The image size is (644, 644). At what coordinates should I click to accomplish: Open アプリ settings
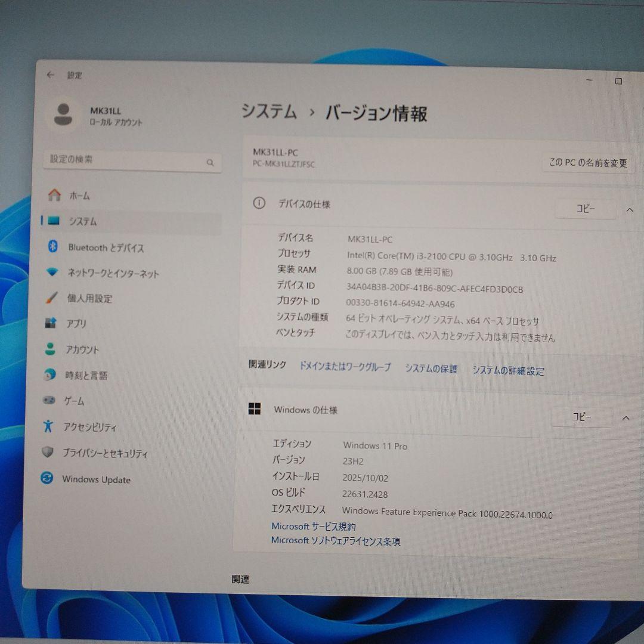76,324
